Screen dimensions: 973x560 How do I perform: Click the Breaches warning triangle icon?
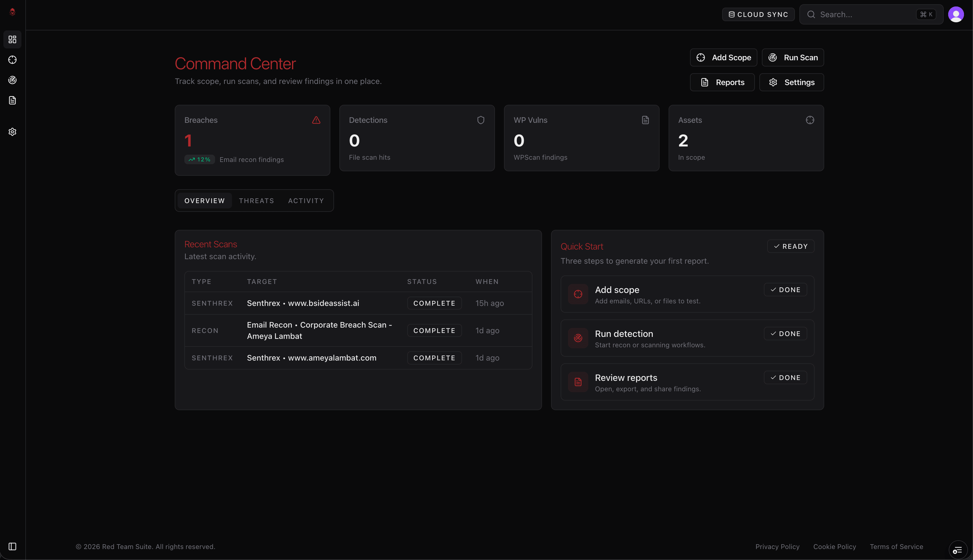tap(316, 120)
